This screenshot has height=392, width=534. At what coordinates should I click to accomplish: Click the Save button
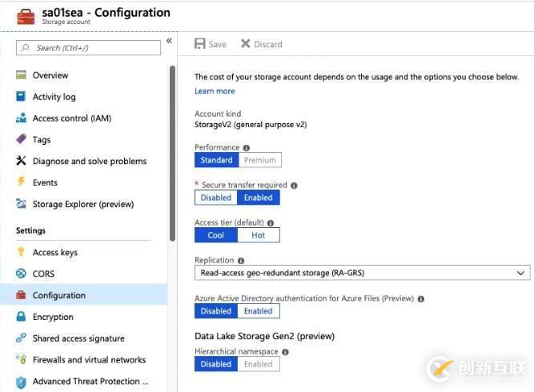pos(211,45)
